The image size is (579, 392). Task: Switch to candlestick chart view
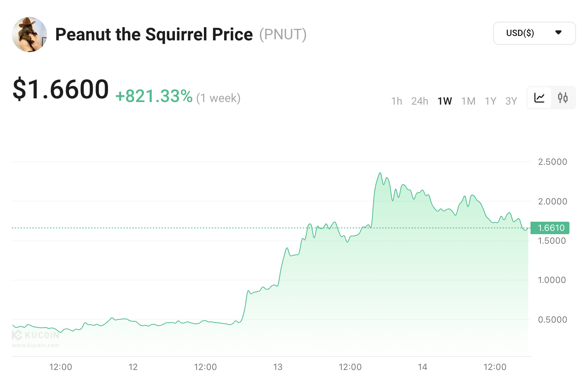(562, 98)
